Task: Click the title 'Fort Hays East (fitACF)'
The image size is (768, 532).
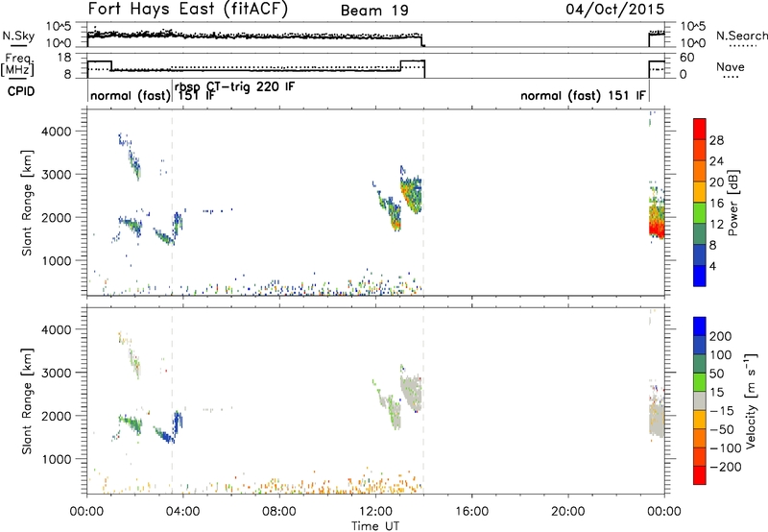Action: (x=188, y=10)
